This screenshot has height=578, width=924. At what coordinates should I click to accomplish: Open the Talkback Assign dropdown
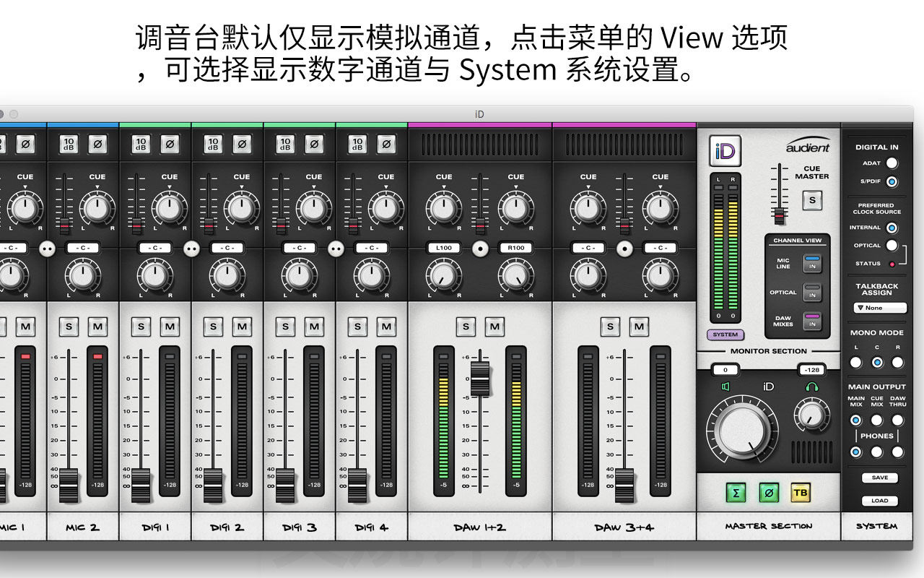[880, 308]
